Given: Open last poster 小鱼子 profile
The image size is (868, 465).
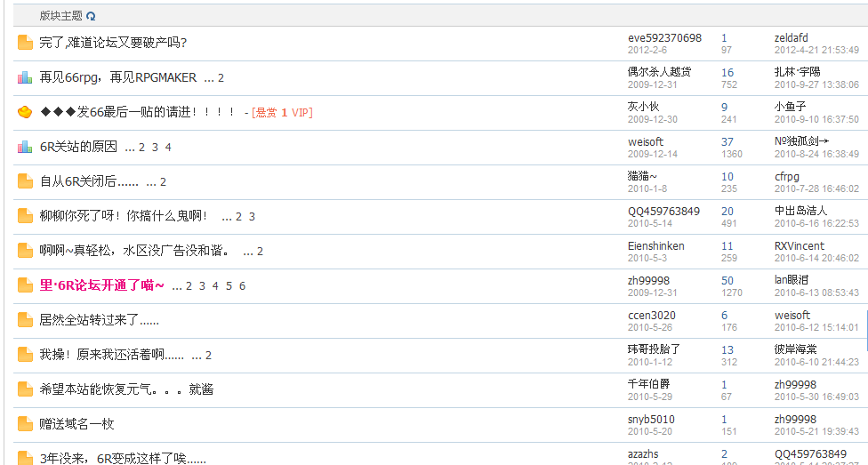Looking at the screenshot, I should pyautogui.click(x=791, y=107).
